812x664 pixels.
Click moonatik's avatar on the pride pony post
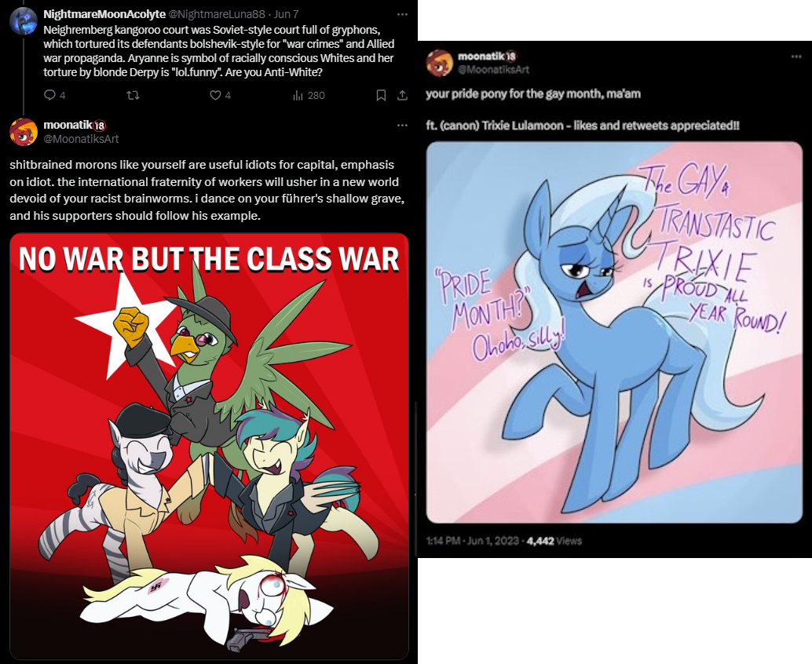pos(439,63)
